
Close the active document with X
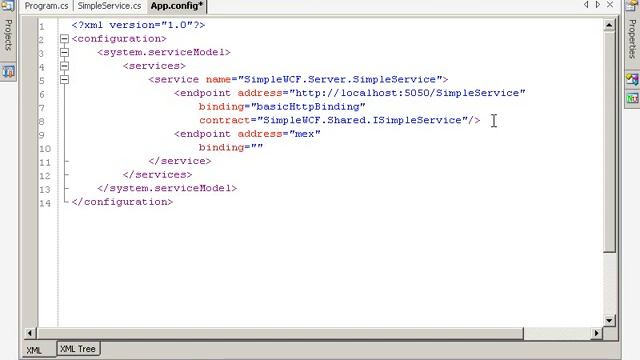click(610, 5)
